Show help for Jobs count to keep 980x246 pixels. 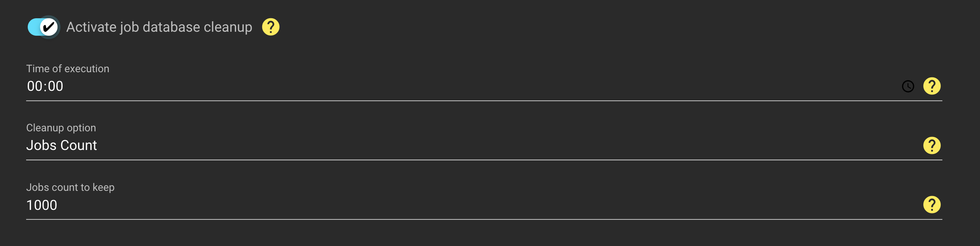(x=932, y=205)
